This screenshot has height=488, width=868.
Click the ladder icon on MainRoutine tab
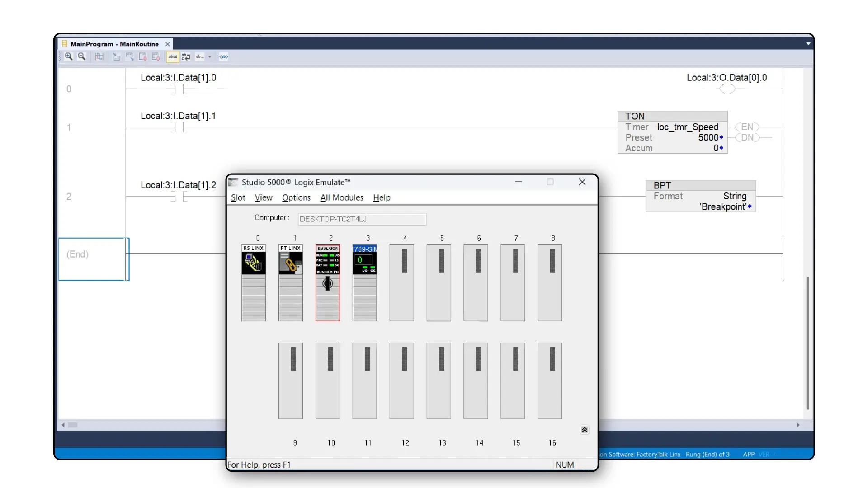click(64, 44)
